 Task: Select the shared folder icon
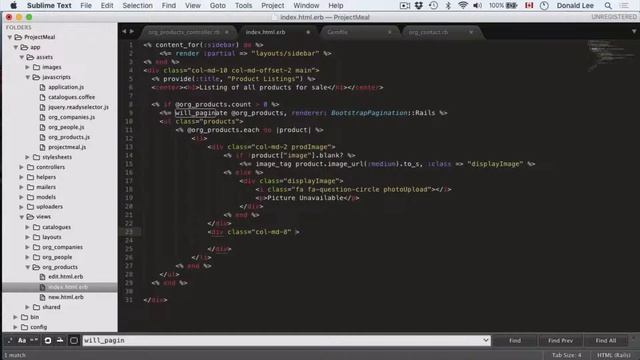[36, 307]
